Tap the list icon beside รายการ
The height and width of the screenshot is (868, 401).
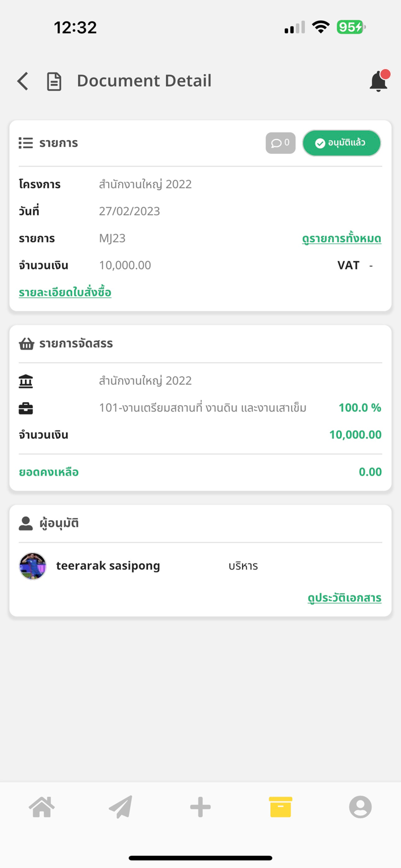point(25,143)
